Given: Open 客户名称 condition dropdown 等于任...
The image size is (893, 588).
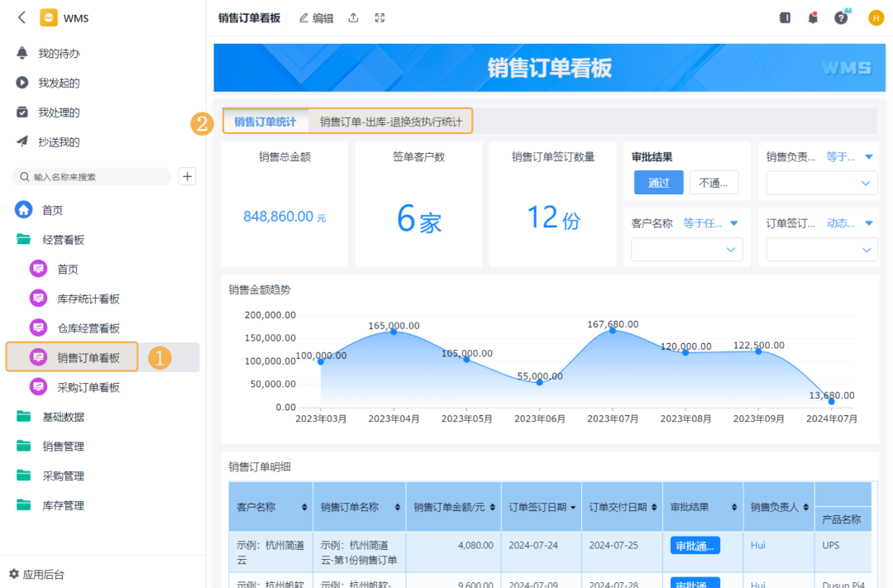Looking at the screenshot, I should click(710, 222).
